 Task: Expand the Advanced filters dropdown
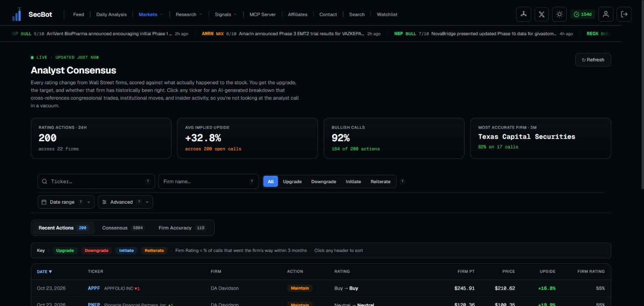(x=125, y=202)
